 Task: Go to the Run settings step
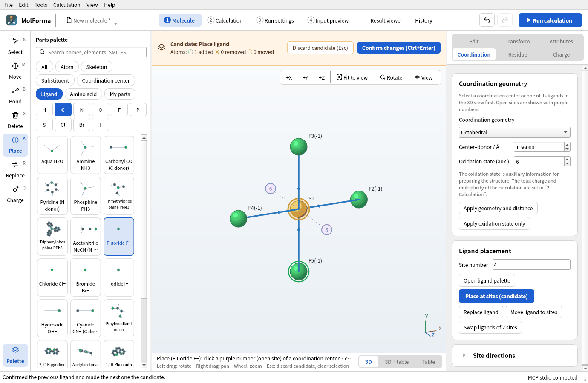(x=275, y=20)
